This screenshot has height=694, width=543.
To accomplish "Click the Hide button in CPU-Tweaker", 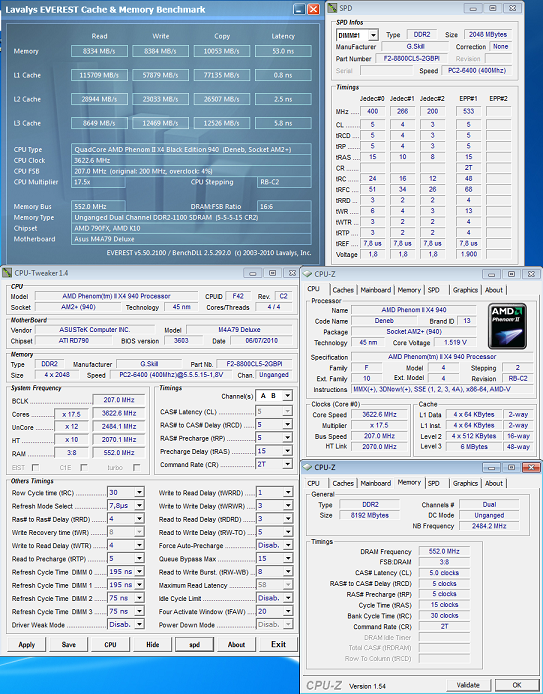I will click(153, 644).
